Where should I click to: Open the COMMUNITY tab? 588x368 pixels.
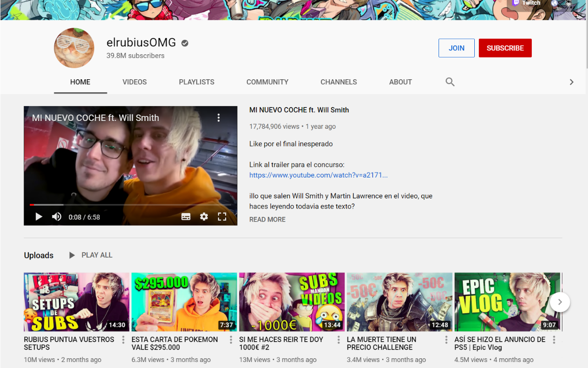tap(267, 82)
